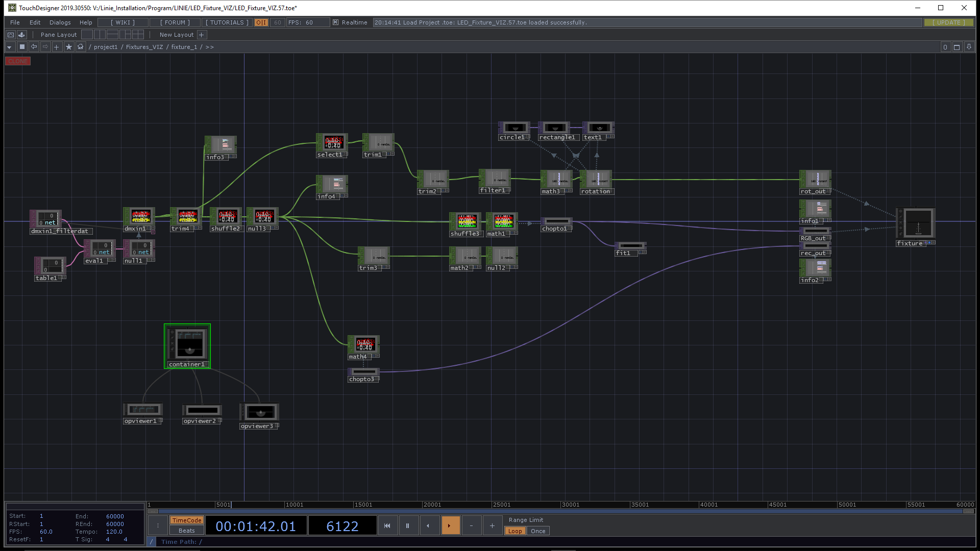Click the split left-right pane layout icon
This screenshot has height=551, width=980.
(100, 35)
